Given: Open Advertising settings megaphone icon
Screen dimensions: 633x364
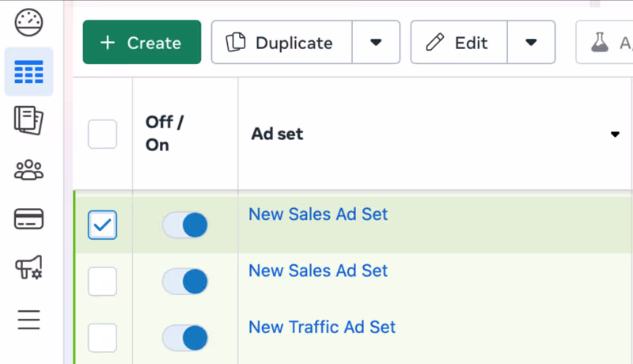Looking at the screenshot, I should click(x=28, y=267).
